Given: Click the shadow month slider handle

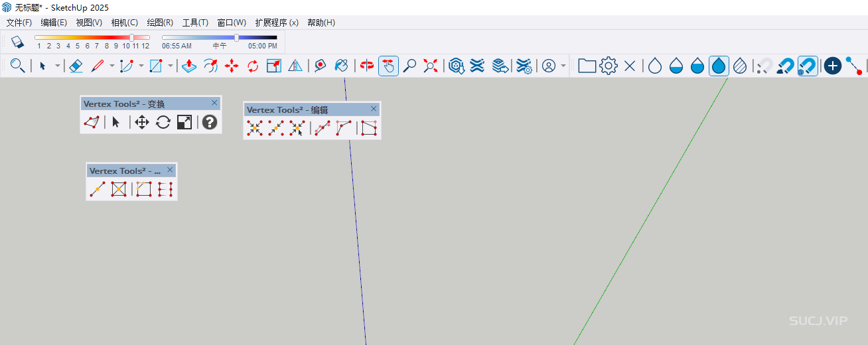Looking at the screenshot, I should point(131,38).
